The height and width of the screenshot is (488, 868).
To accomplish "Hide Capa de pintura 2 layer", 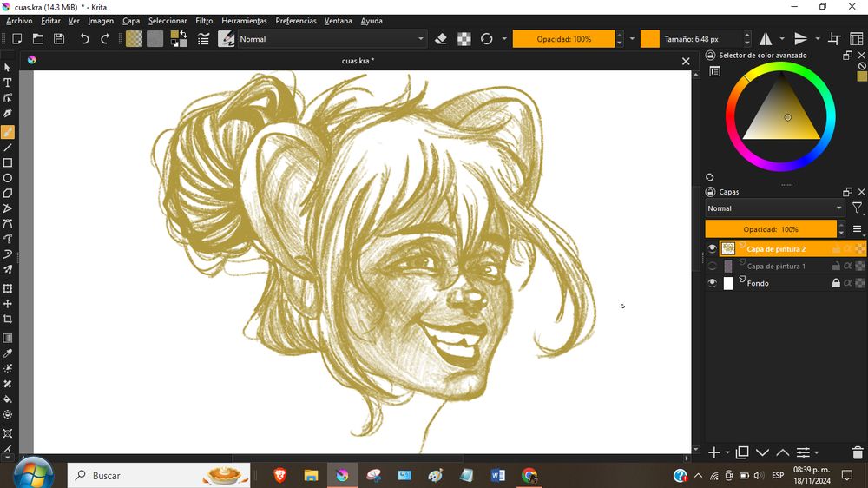I will coord(712,249).
